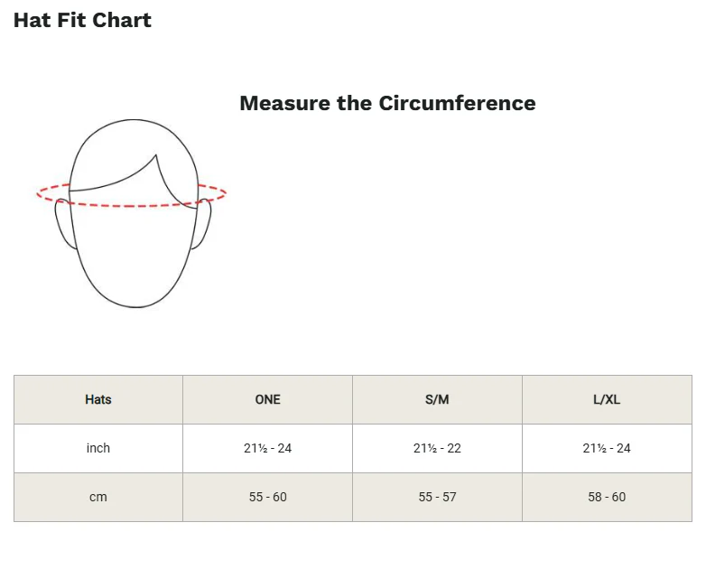Select the Hats header cell

point(98,399)
